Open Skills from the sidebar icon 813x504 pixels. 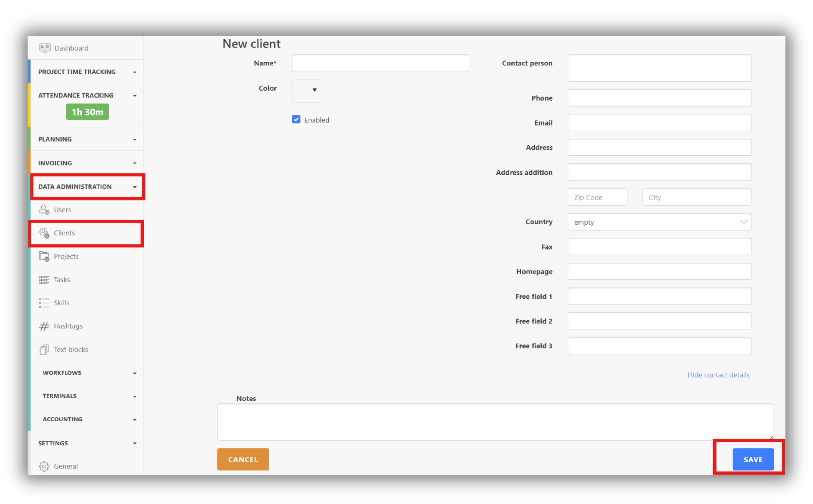(x=44, y=303)
